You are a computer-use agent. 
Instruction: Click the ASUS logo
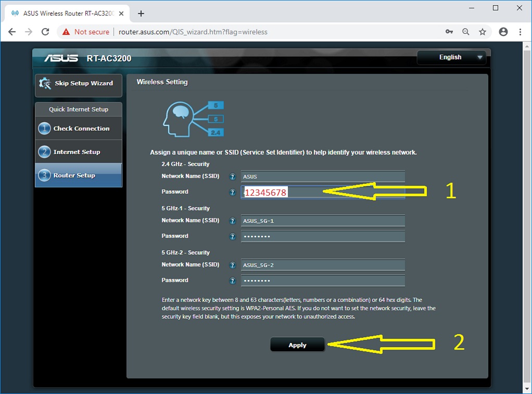tap(61, 58)
